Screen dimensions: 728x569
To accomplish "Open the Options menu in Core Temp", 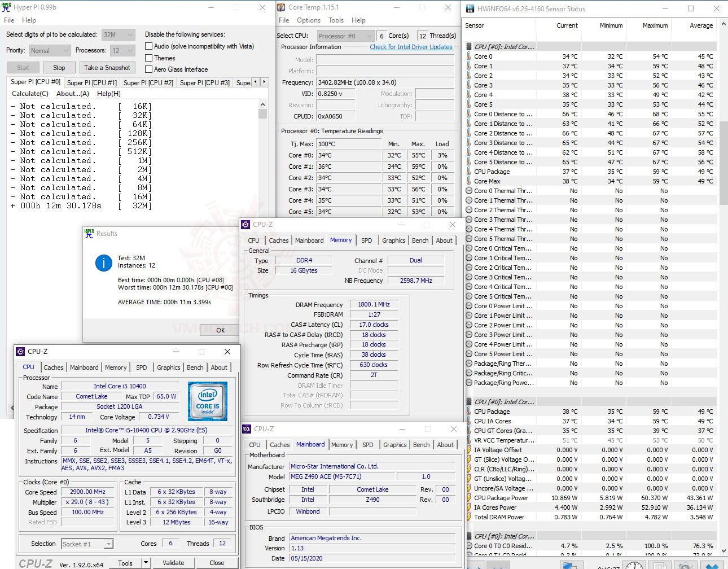I will point(309,20).
